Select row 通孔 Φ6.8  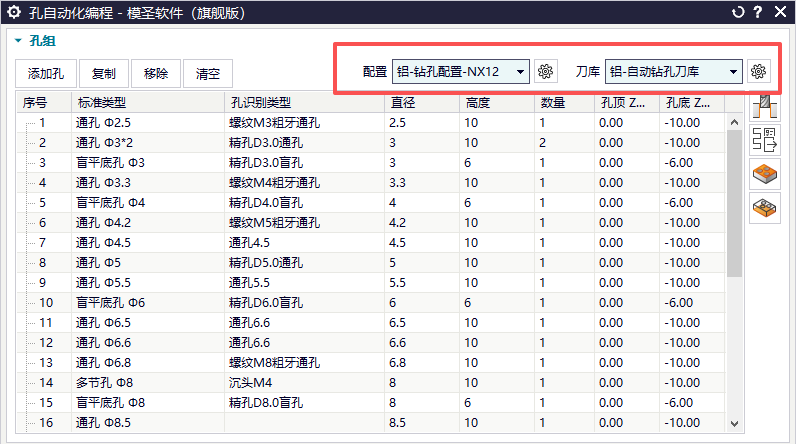point(371,363)
